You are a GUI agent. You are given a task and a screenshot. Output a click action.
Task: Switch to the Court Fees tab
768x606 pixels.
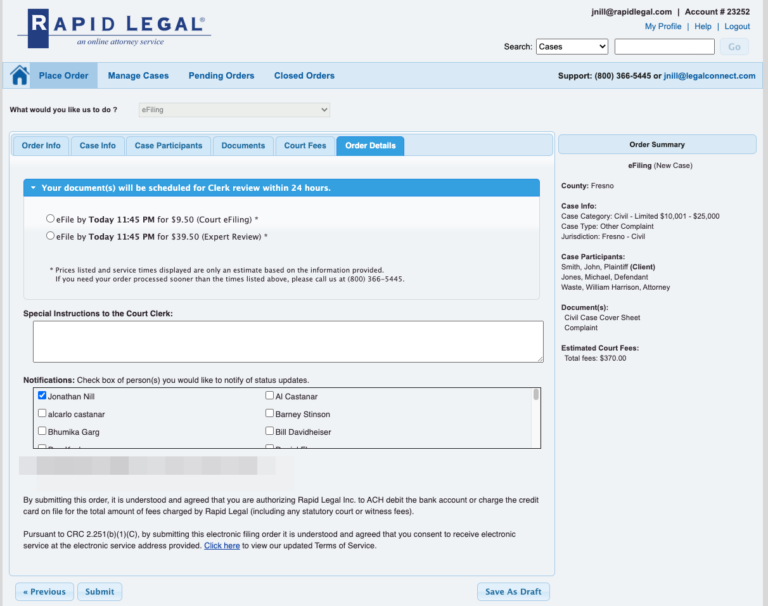tap(305, 145)
